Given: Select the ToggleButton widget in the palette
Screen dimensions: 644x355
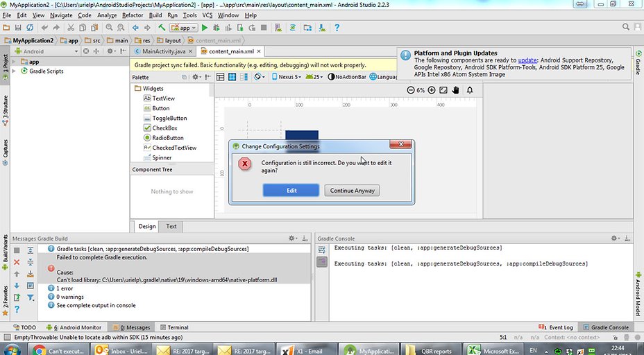Looking at the screenshot, I should point(165,118).
